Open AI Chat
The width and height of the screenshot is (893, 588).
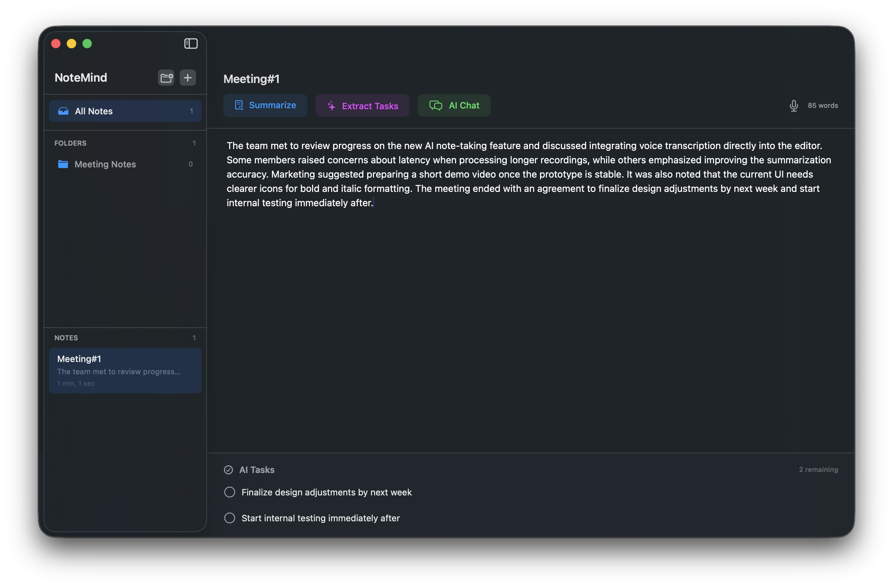point(454,106)
